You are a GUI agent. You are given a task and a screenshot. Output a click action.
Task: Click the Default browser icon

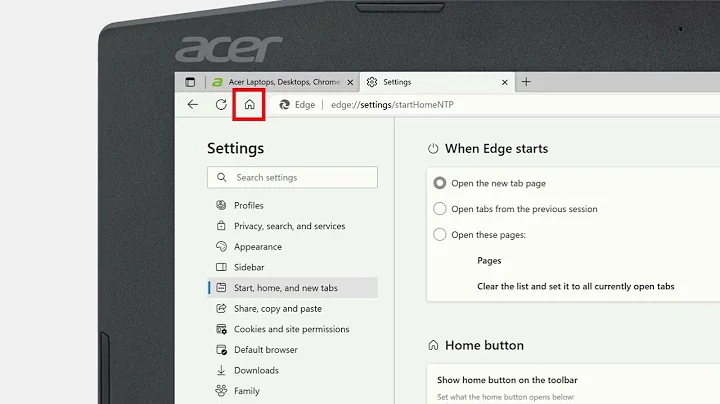click(x=221, y=349)
